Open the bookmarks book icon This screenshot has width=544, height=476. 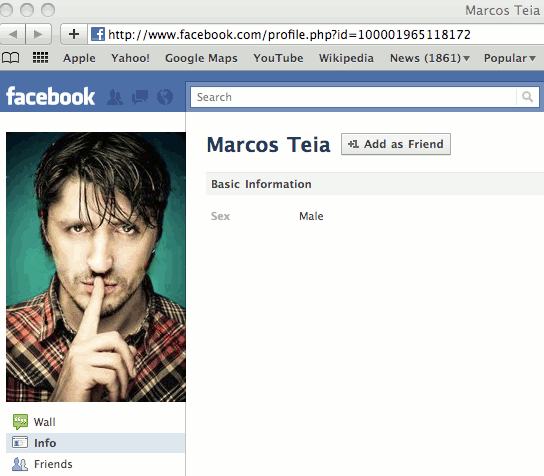[10, 58]
